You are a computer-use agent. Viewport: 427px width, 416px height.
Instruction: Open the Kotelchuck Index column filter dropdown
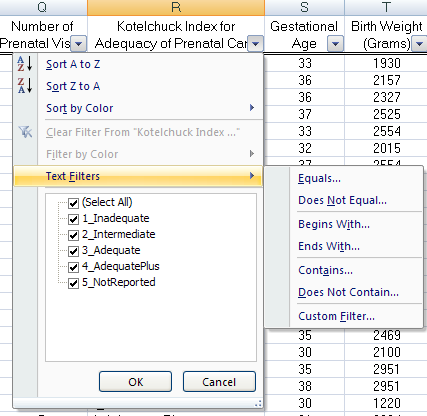pos(255,44)
